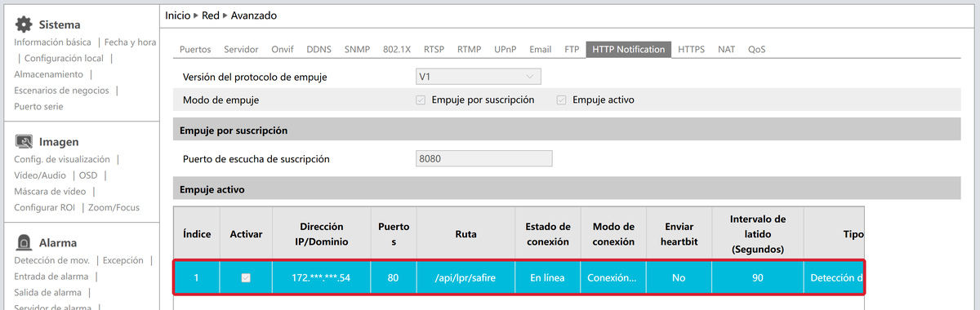The image size is (980, 310).
Task: Open the QoS tab
Action: click(756, 50)
